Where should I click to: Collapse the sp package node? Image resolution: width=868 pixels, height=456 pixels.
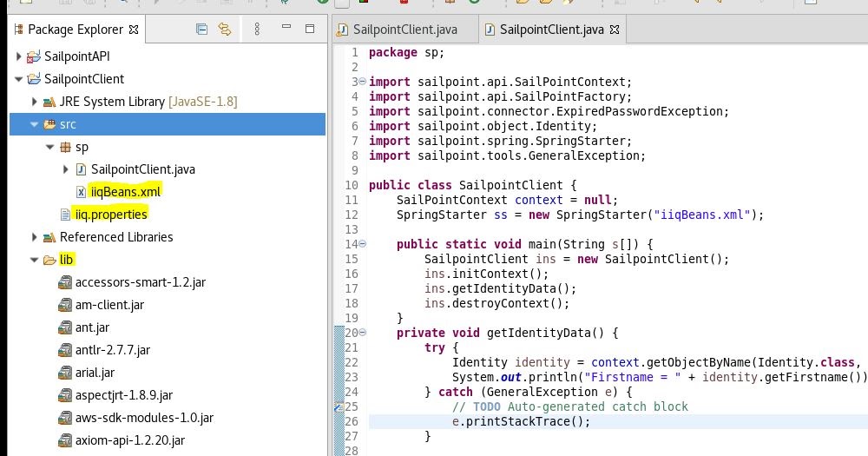[x=49, y=147]
